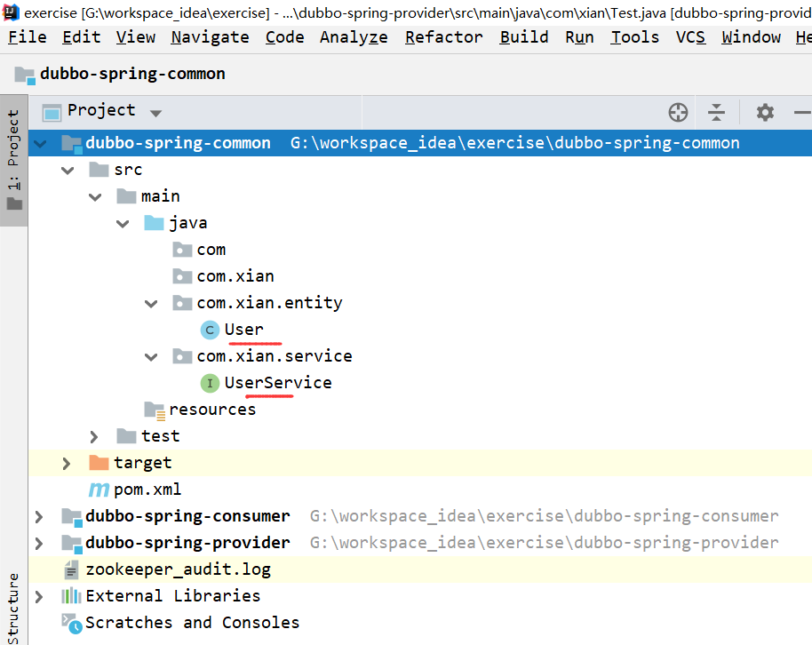
Task: Click the Collapse All icon
Action: pyautogui.click(x=716, y=112)
